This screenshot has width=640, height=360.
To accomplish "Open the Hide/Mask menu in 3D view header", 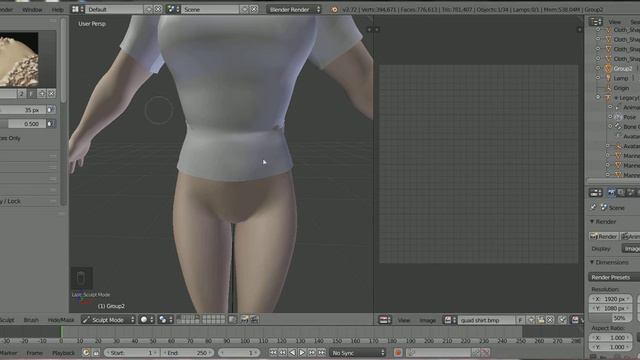I will (x=61, y=320).
